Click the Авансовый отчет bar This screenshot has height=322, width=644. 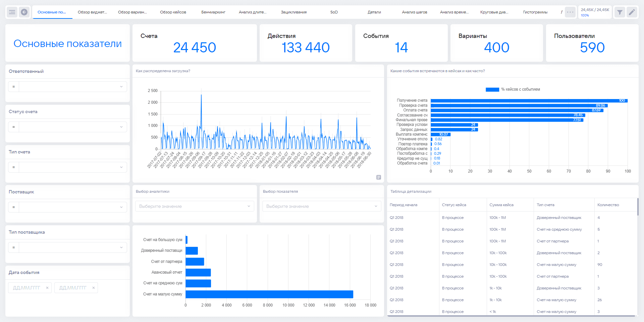(x=198, y=272)
